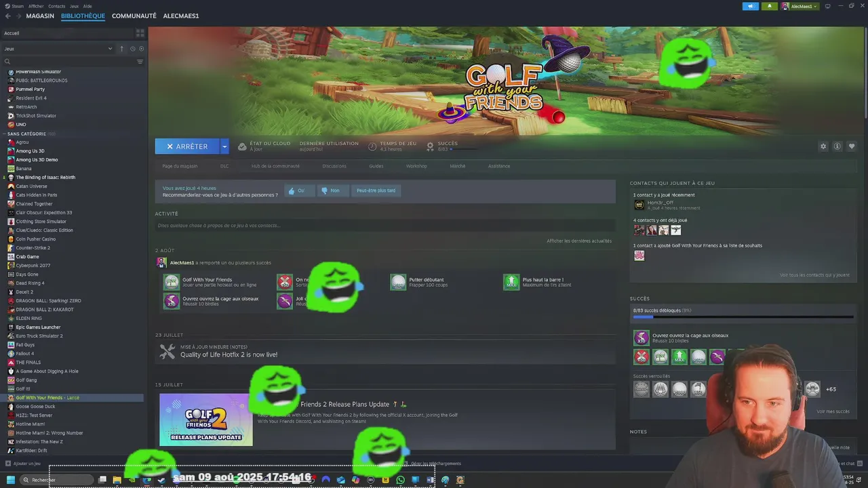
Task: Collapse the Sans catégorie section
Action: pyautogui.click(x=5, y=134)
